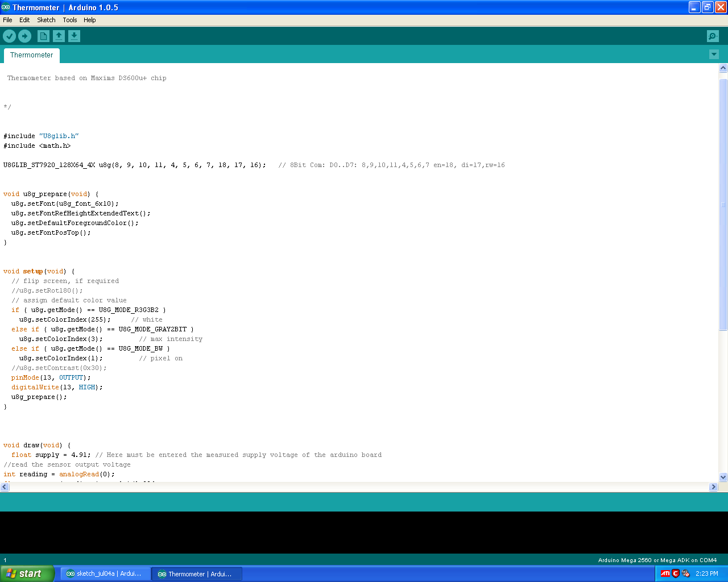
Task: Create a new sketch with the New icon
Action: tap(43, 36)
